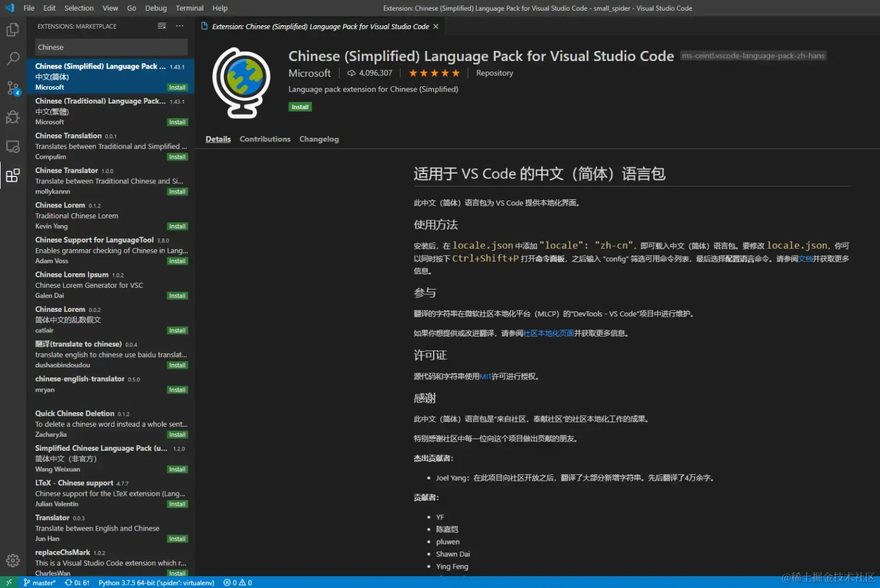This screenshot has height=588, width=880.
Task: Click the extensions search field containing Chinese
Action: coord(111,47)
